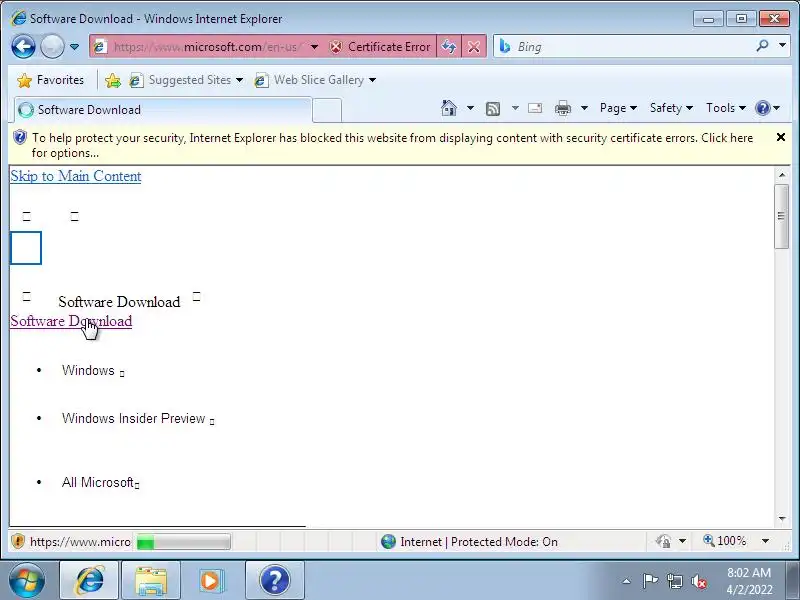Viewport: 800px width, 600px height.
Task: Expand the Feeds dropdown arrow
Action: (x=515, y=108)
